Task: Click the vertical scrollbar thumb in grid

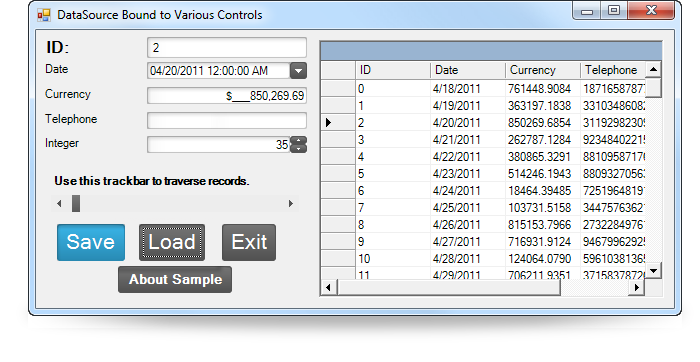Action: pos(653,87)
